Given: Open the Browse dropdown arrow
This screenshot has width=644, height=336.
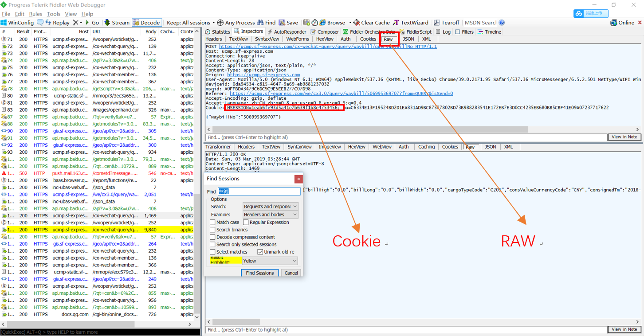Looking at the screenshot, I should [x=350, y=23].
